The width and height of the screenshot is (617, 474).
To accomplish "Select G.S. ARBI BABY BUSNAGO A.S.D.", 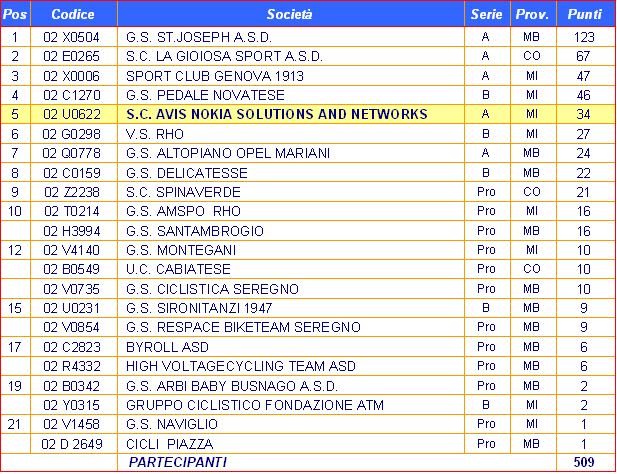I will [x=232, y=386].
